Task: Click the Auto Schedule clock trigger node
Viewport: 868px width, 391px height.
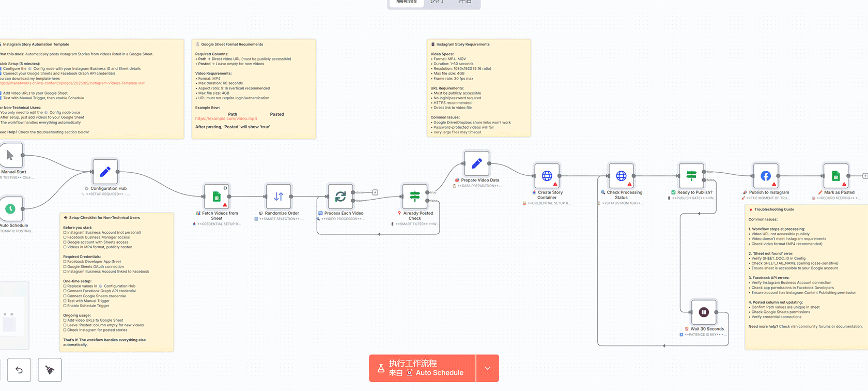Action: point(10,209)
